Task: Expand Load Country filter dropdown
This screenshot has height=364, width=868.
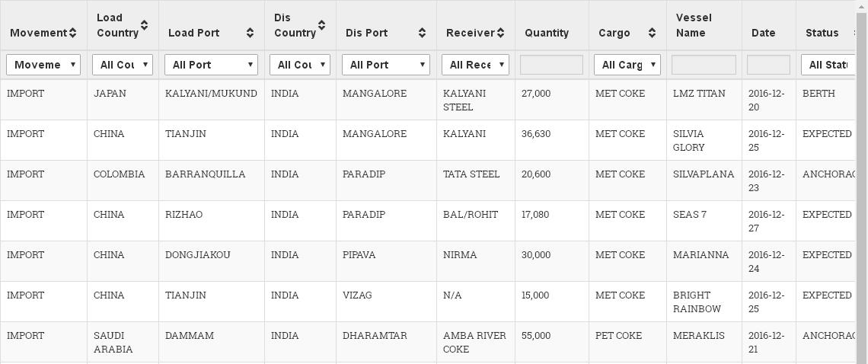Action: 123,65
